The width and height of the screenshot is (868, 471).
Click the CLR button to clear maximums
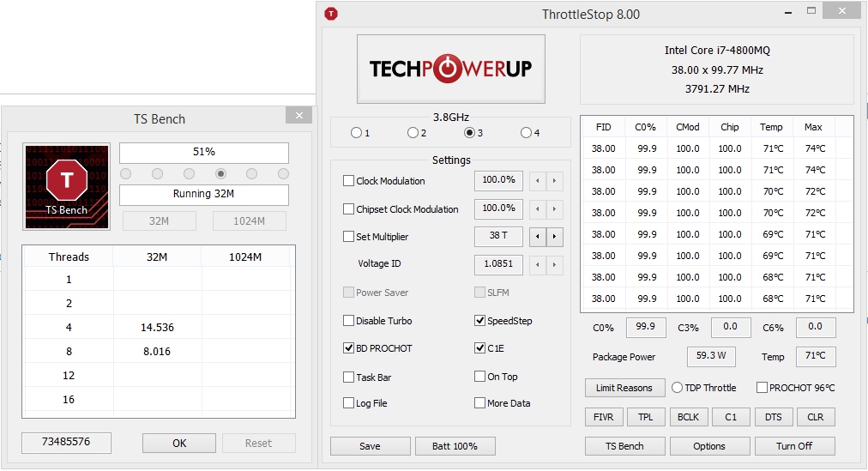pyautogui.click(x=816, y=417)
